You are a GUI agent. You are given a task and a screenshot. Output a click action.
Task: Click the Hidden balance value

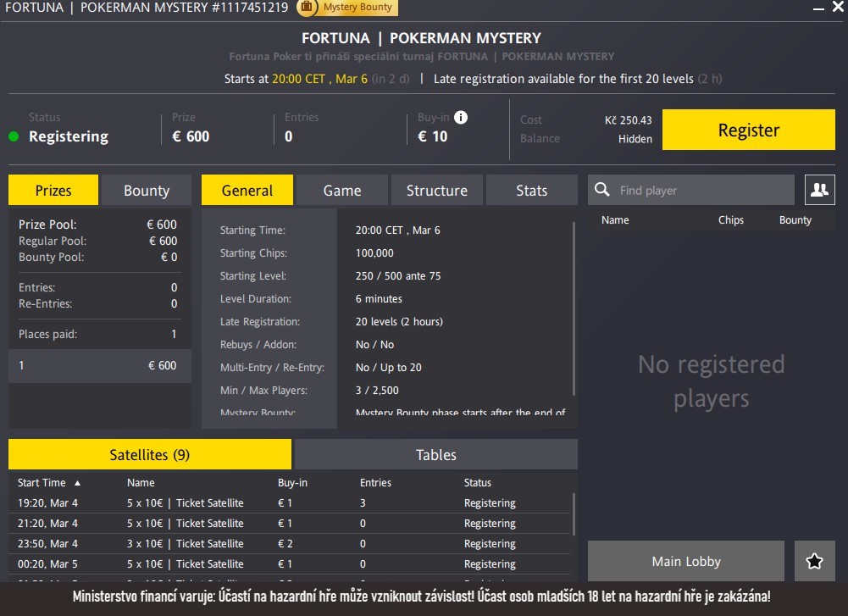635,139
